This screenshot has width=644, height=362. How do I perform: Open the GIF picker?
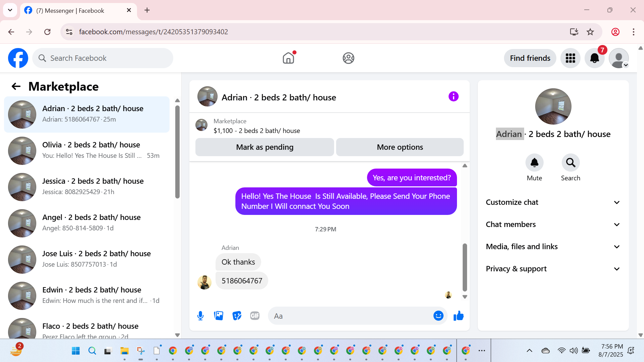click(255, 316)
